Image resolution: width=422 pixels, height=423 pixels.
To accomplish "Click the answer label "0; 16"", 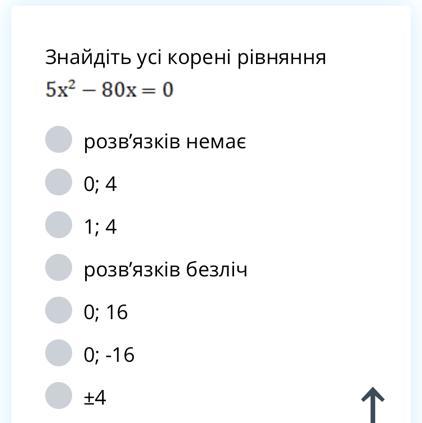I will (x=106, y=312).
